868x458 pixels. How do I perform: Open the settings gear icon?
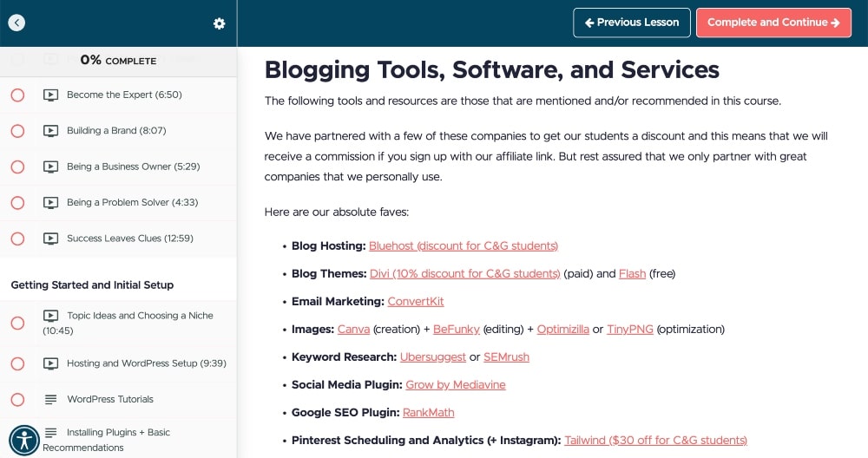[220, 23]
